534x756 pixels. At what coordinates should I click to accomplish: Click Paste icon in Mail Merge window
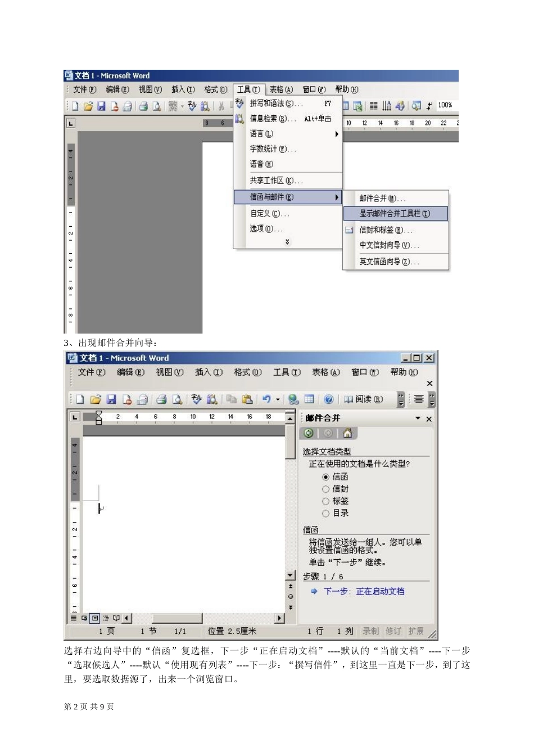click(x=247, y=399)
